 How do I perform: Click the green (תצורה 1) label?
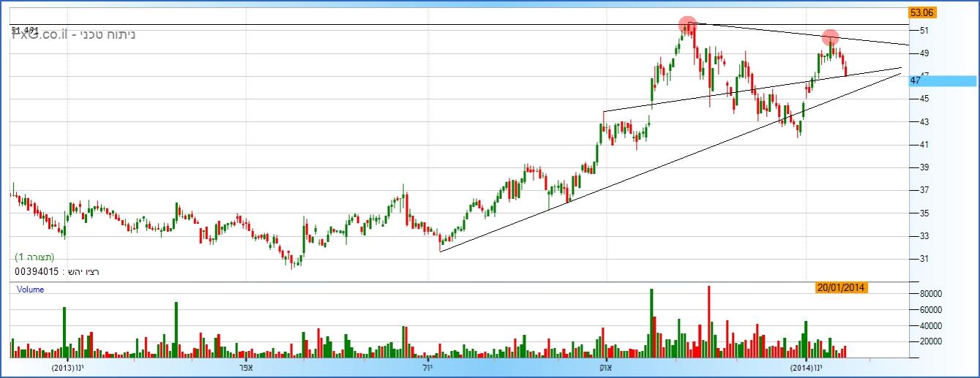[x=34, y=257]
